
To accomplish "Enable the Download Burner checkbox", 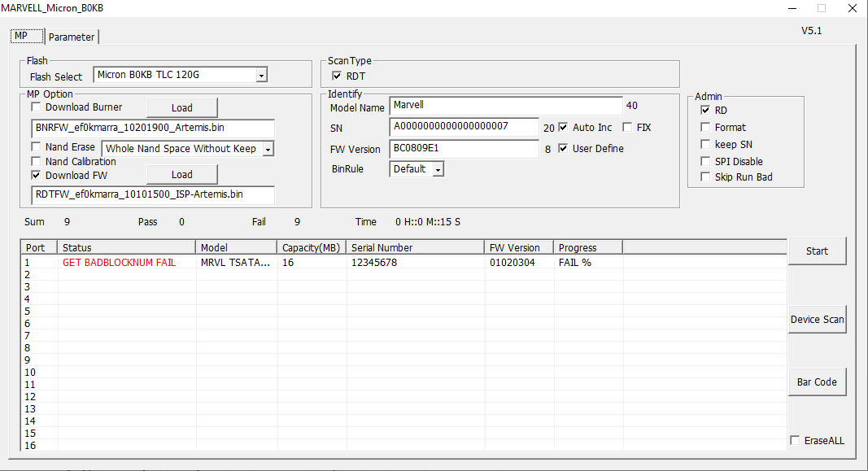I will (x=36, y=107).
